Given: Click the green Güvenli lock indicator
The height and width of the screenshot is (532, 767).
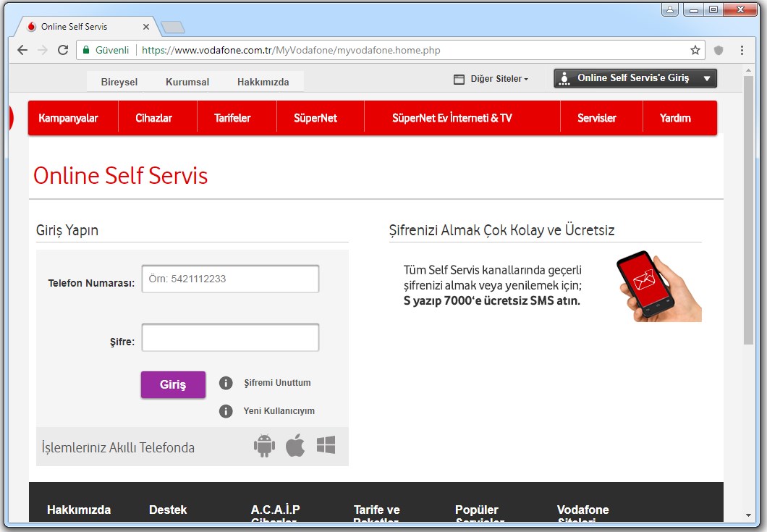Looking at the screenshot, I should click(106, 50).
